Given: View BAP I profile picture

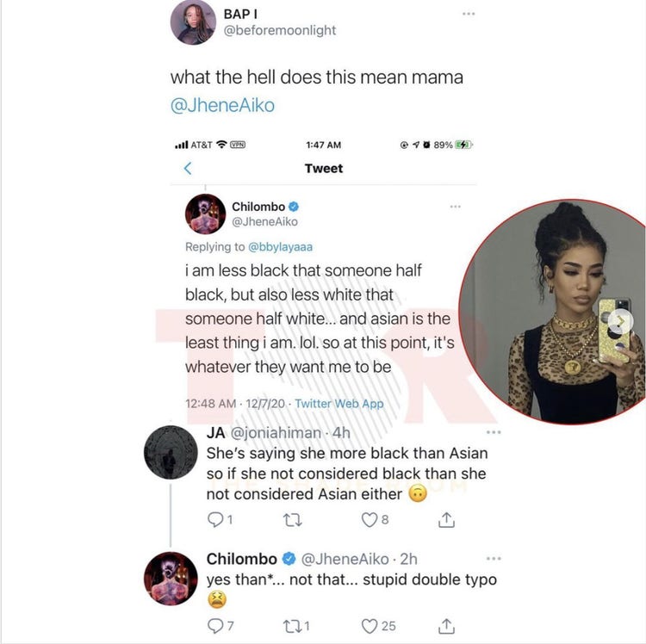Looking at the screenshot, I should pyautogui.click(x=193, y=22).
